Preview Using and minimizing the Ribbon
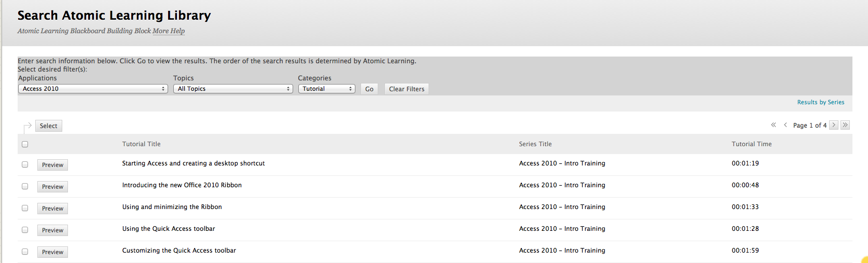Viewport: 868px width, 263px height. [52, 209]
